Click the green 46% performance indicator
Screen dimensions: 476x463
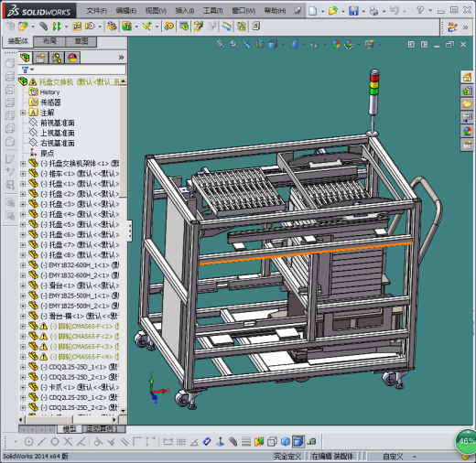[466, 441]
